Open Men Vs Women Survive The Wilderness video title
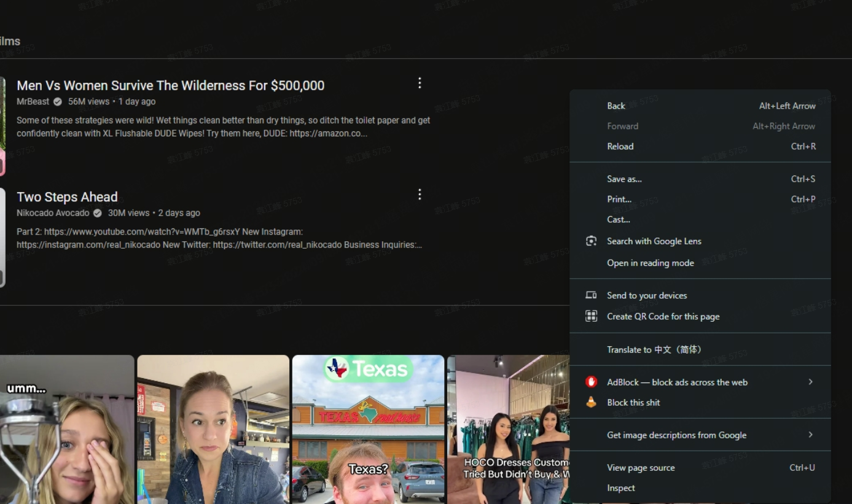 click(x=170, y=85)
